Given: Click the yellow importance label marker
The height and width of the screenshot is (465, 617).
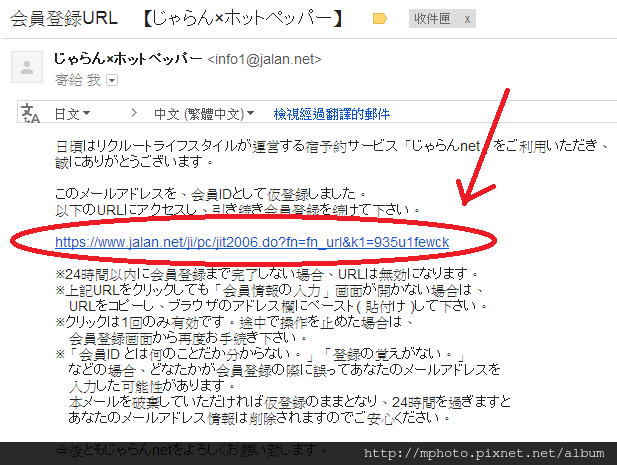Looking at the screenshot, I should click(379, 18).
